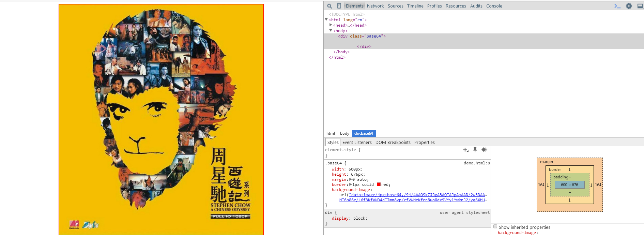Click the margin label in box model

(x=547, y=162)
